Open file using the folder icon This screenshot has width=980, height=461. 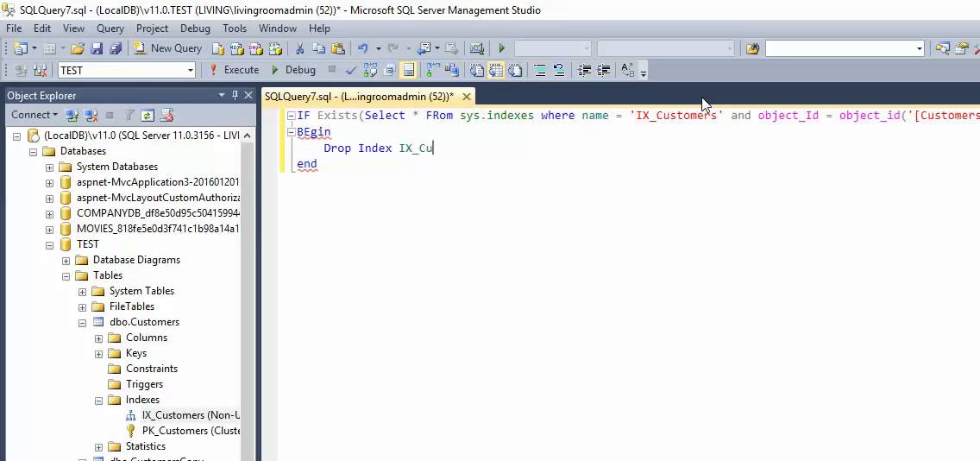pos(77,48)
